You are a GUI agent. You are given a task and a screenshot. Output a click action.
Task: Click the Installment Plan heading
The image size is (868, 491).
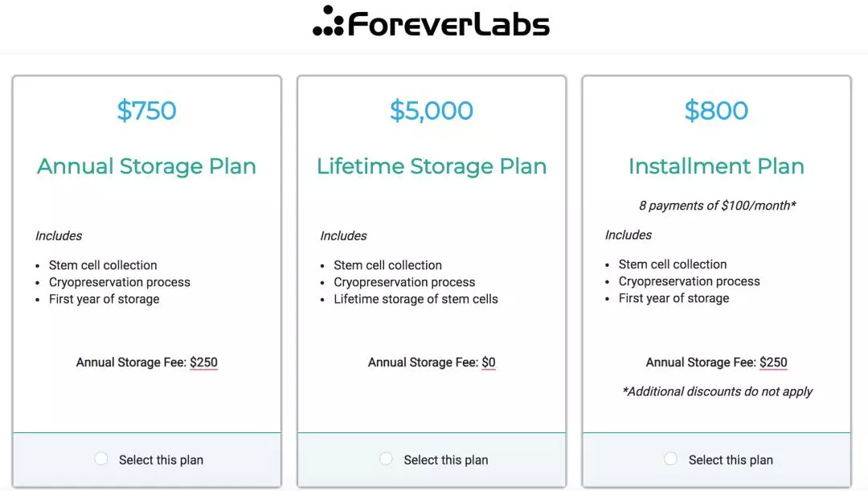pyautogui.click(x=716, y=166)
